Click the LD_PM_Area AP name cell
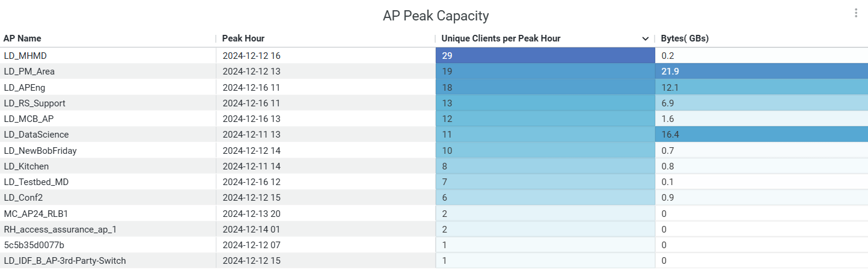Viewport: 868px width, 271px height. point(29,72)
